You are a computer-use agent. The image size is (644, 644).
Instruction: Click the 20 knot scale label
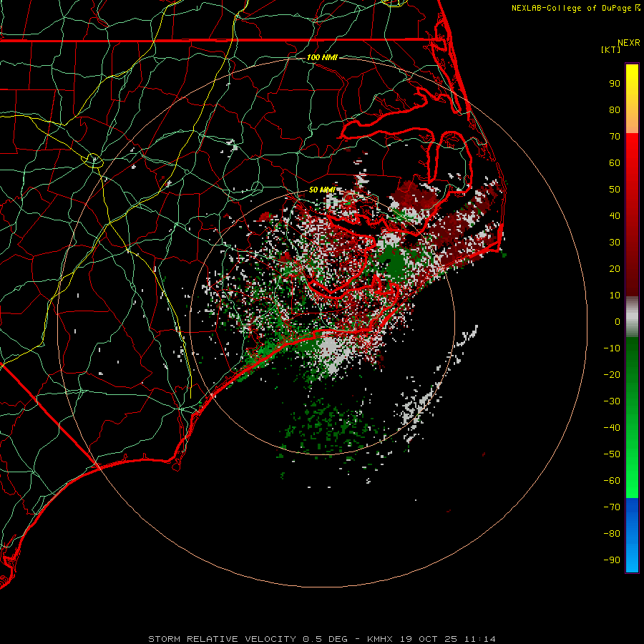615,269
